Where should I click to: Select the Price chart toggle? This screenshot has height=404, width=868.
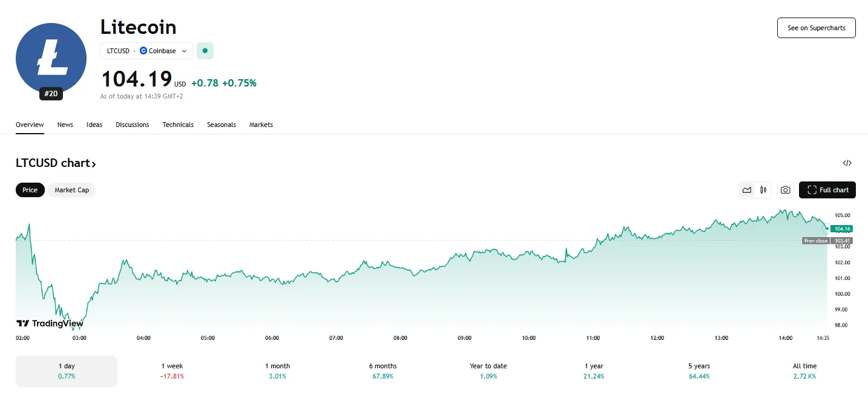(30, 190)
